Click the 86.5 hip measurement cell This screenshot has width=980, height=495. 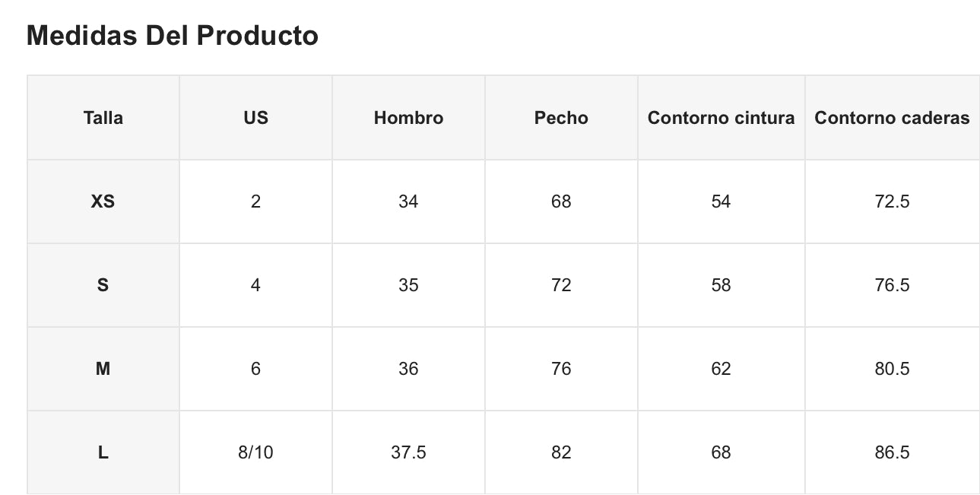pos(892,452)
